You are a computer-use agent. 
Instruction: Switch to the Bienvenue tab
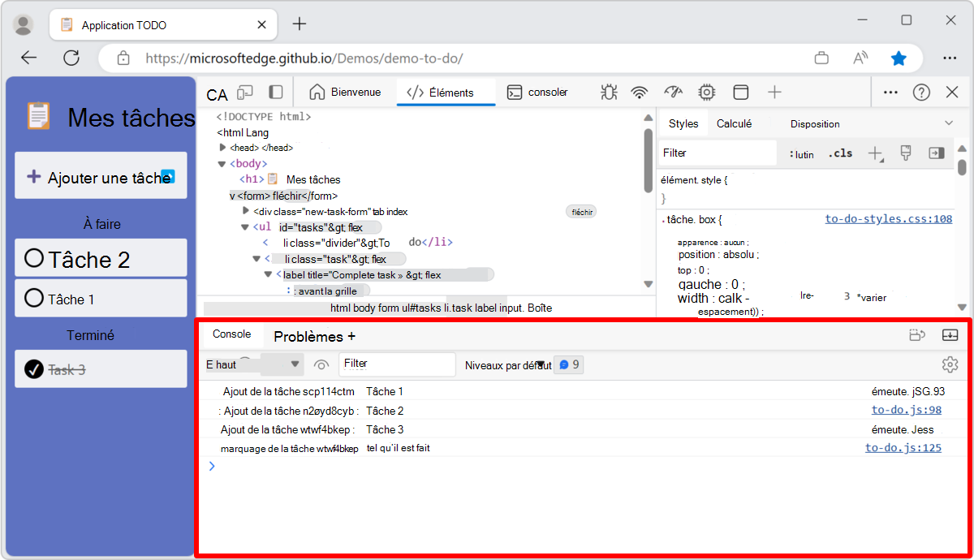345,93
